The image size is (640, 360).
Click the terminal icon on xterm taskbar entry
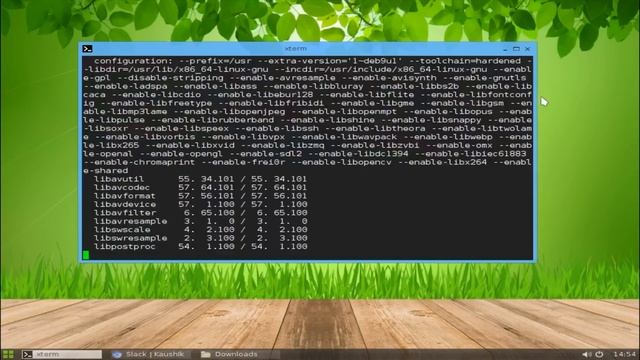pyautogui.click(x=27, y=354)
